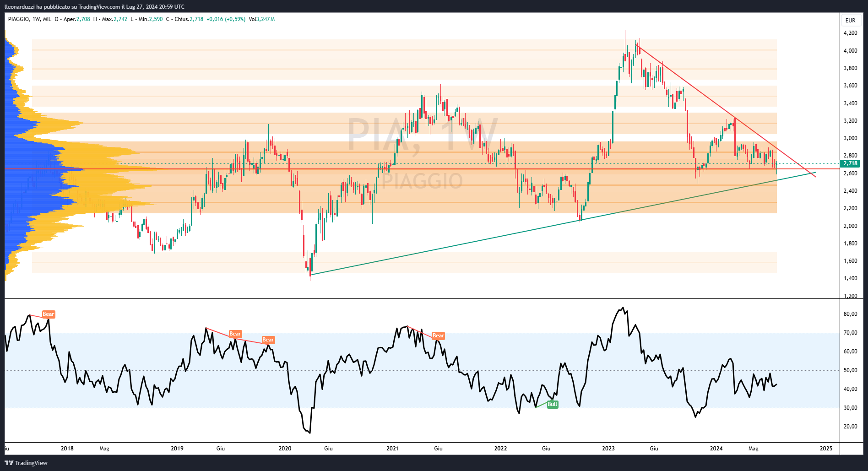Image resolution: width=868 pixels, height=471 pixels.
Task: Click the Bear label just before 2020
Action: click(x=268, y=340)
